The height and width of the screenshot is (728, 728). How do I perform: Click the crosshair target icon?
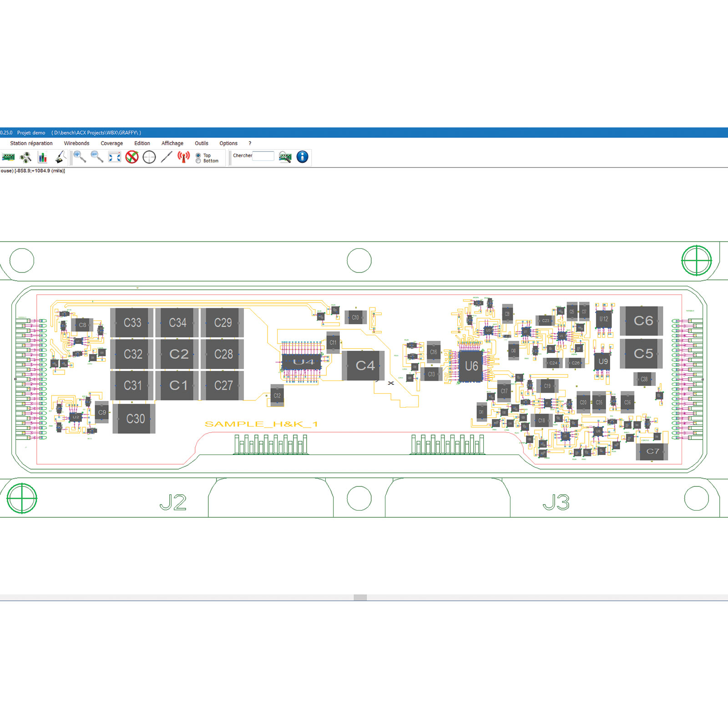point(149,157)
